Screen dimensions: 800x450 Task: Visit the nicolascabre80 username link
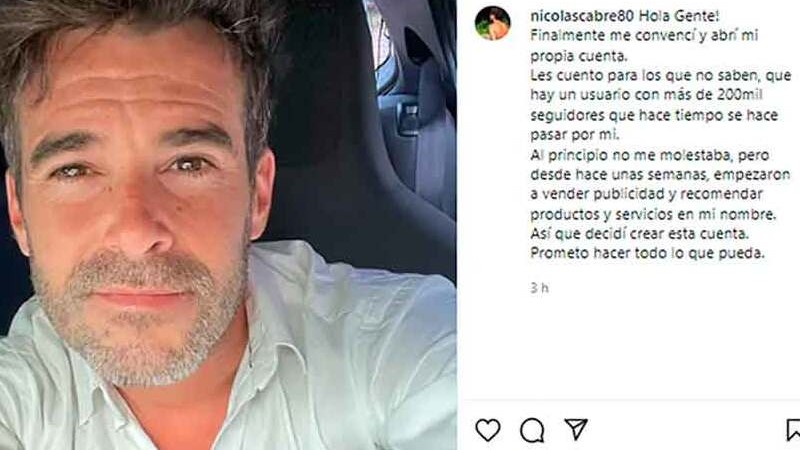(582, 16)
